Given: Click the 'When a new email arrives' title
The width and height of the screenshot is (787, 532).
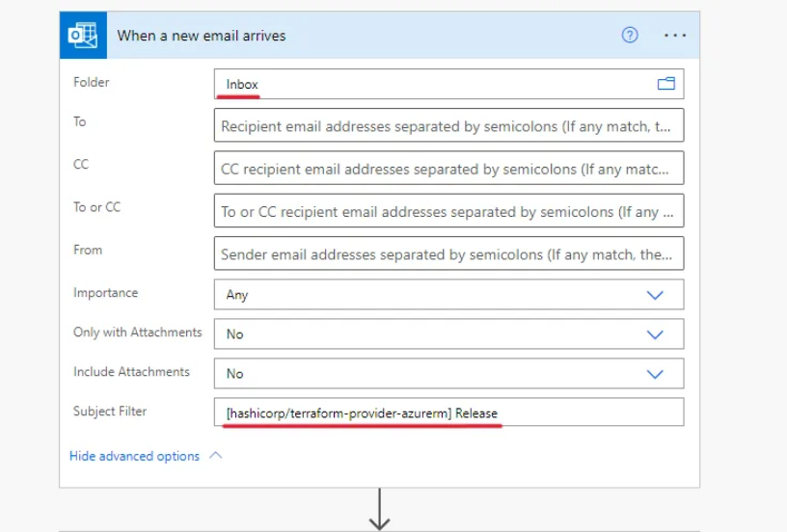Looking at the screenshot, I should [202, 36].
